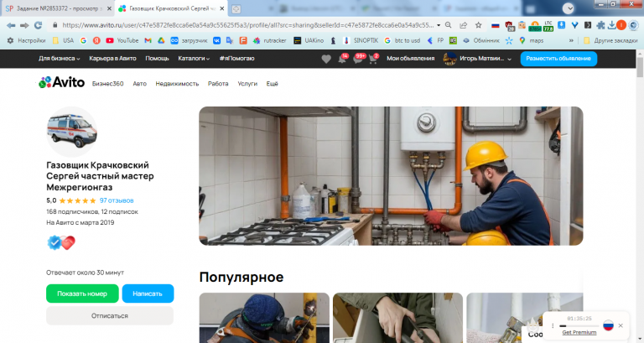This screenshot has height=343, width=644.
Task: Open the VK bookmark icon
Action: click(x=216, y=40)
